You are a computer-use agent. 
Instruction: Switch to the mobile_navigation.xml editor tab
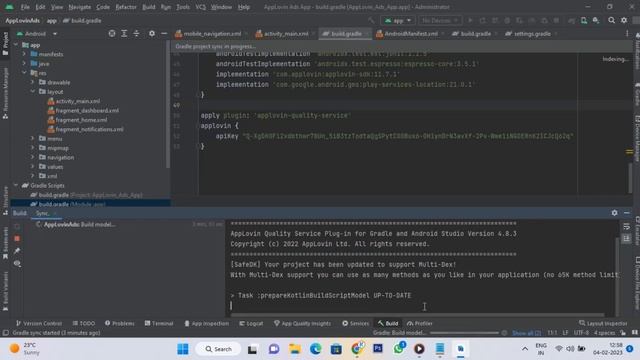click(212, 34)
